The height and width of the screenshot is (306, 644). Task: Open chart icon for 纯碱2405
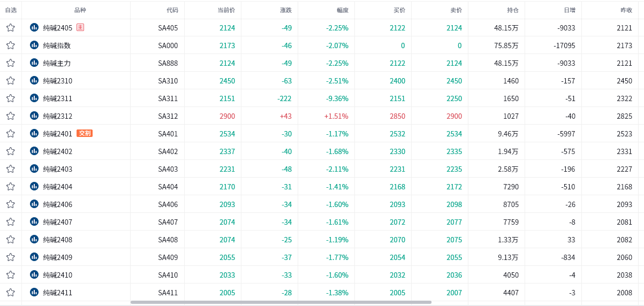(34, 28)
